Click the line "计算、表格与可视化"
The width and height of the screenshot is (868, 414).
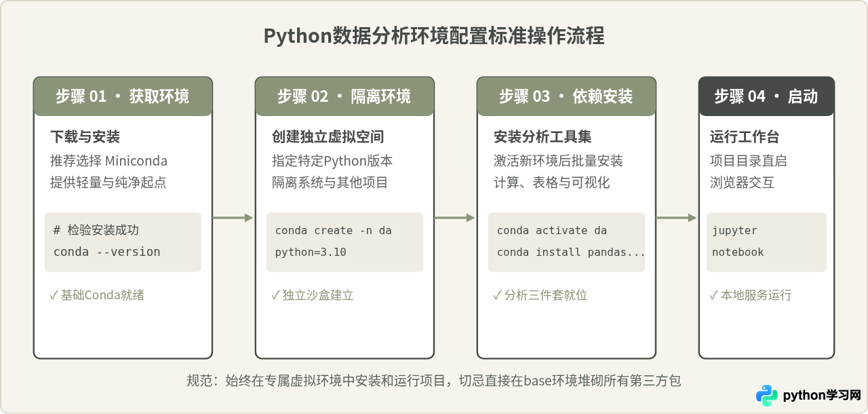[x=552, y=183]
